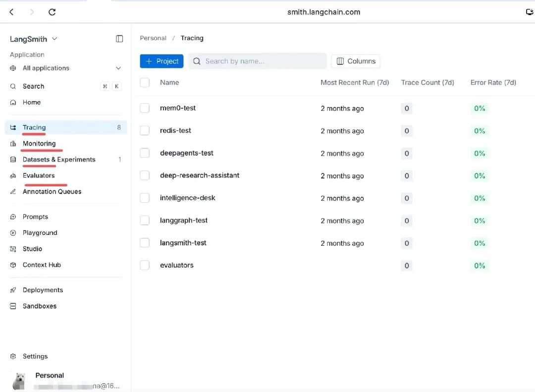Click the blue + Project button

click(161, 61)
